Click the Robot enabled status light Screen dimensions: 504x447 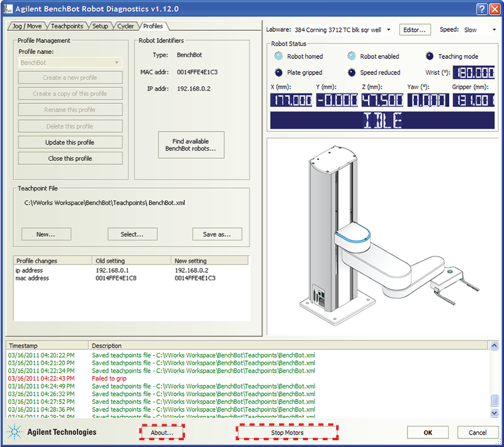point(352,57)
